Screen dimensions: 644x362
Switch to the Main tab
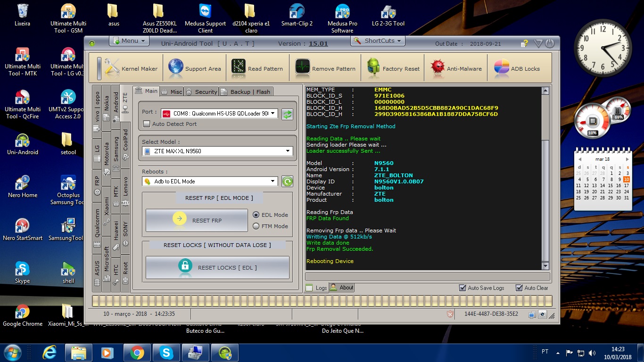pyautogui.click(x=147, y=91)
